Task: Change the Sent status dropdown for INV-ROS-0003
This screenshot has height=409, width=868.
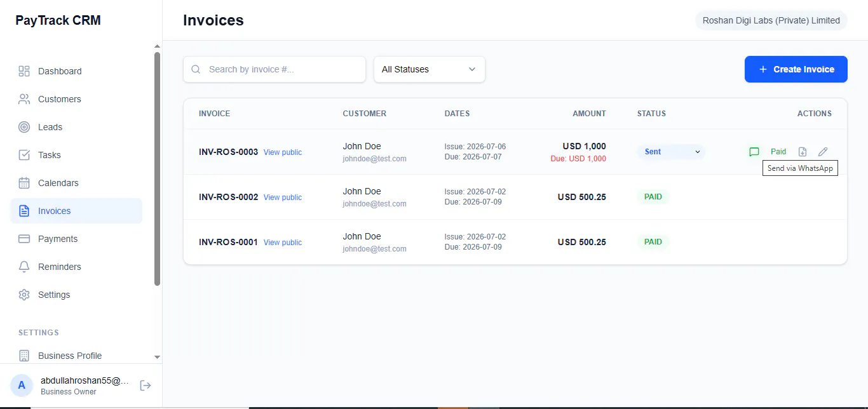Action: [x=671, y=152]
